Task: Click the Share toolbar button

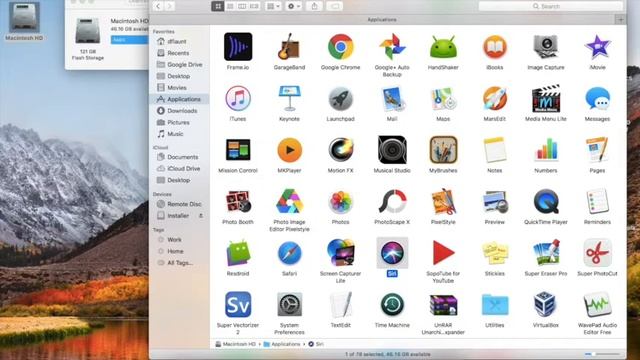Action: [x=314, y=6]
